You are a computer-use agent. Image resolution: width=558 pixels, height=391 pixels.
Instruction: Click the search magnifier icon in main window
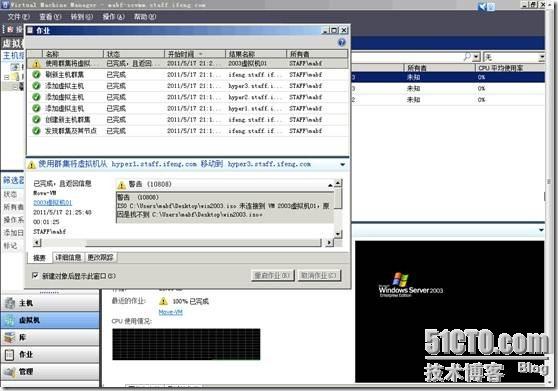467,57
